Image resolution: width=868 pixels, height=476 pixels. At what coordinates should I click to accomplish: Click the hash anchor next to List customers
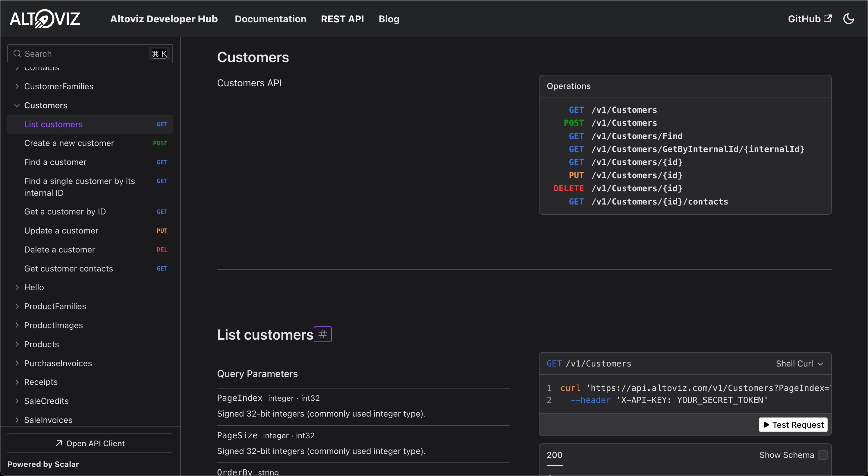click(323, 334)
